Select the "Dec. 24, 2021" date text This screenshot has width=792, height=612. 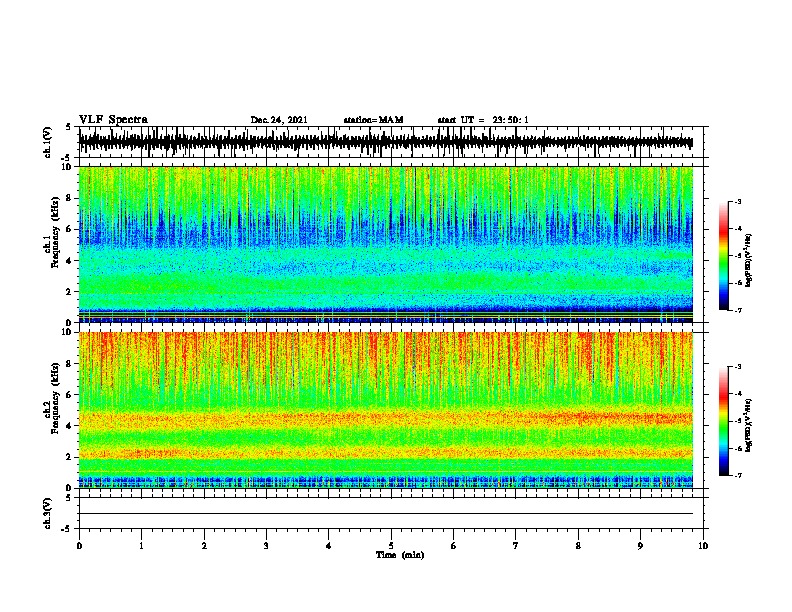(279, 120)
